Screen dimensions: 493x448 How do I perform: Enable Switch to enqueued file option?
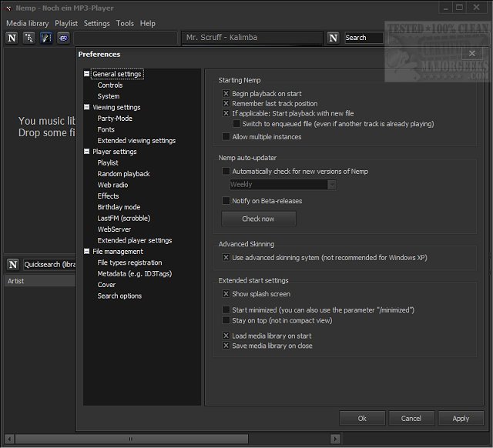pos(236,124)
